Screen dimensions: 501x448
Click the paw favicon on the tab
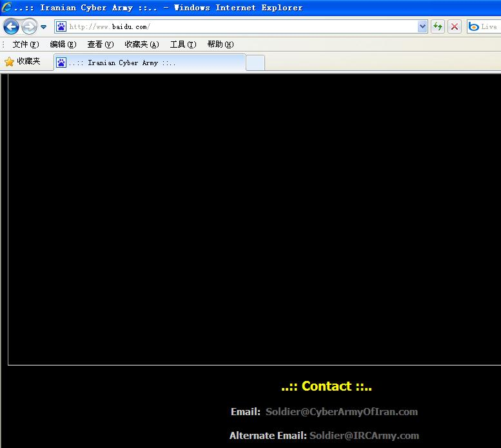[61, 63]
